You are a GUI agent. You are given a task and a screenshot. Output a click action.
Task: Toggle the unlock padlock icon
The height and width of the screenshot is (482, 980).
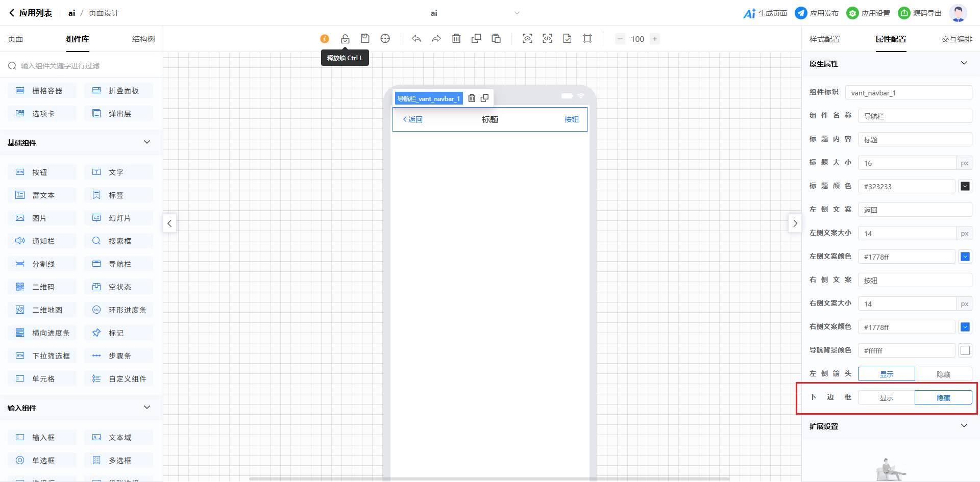pyautogui.click(x=345, y=39)
